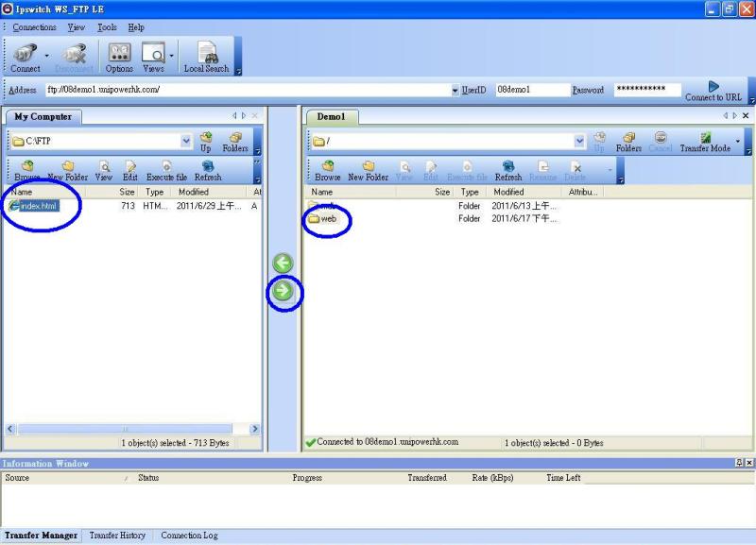Expand the Connect button dropdown arrow
This screenshot has width=756, height=545.
[46, 56]
